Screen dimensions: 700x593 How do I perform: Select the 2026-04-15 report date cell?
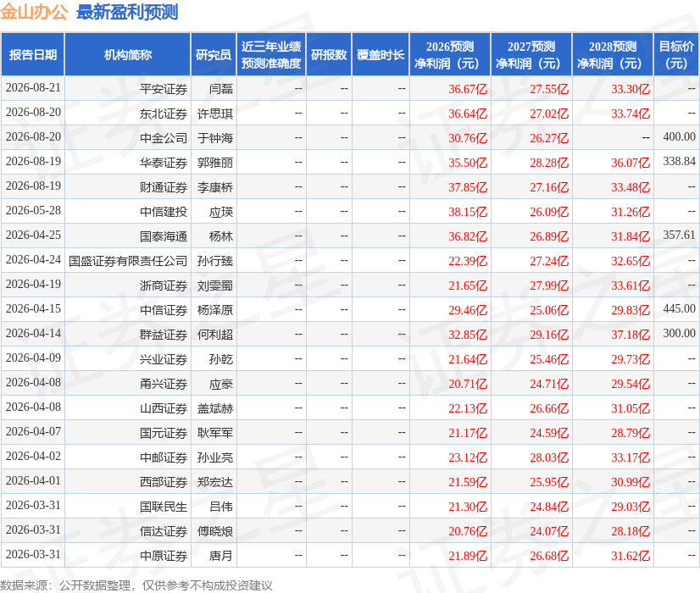pyautogui.click(x=33, y=308)
